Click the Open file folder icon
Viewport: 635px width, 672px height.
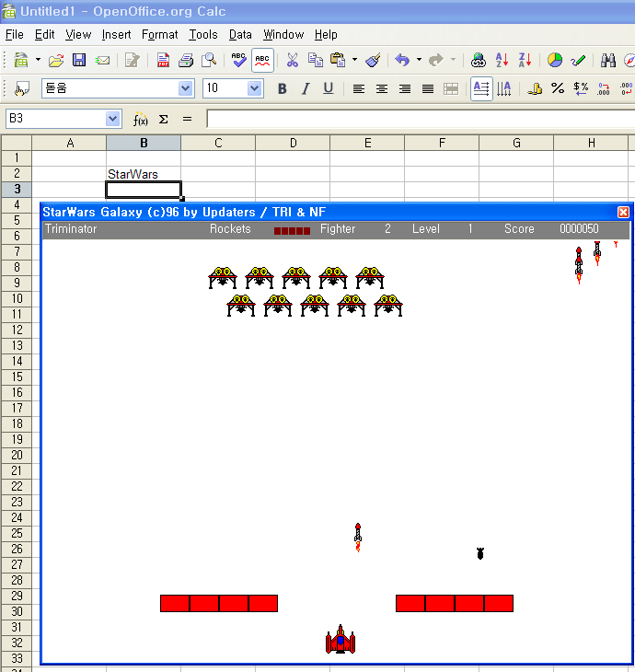pyautogui.click(x=56, y=60)
